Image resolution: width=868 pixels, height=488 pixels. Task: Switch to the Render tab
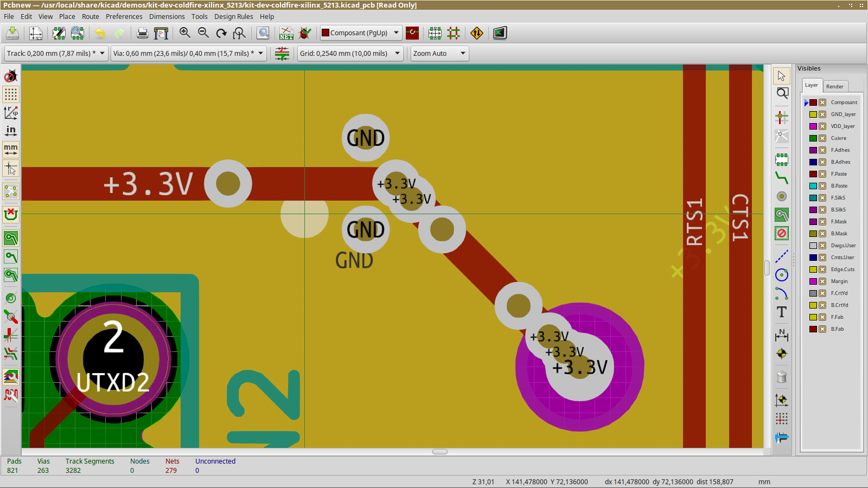click(x=834, y=86)
